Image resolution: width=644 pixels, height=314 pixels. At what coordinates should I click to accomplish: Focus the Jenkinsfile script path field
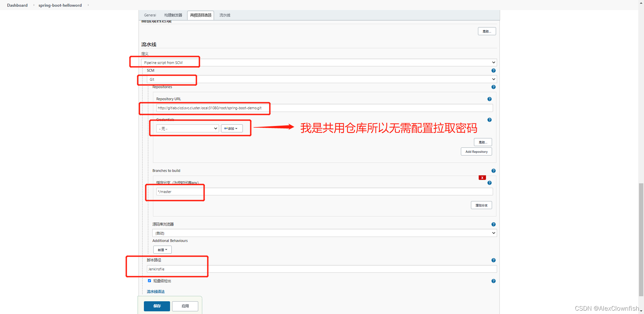coord(322,269)
